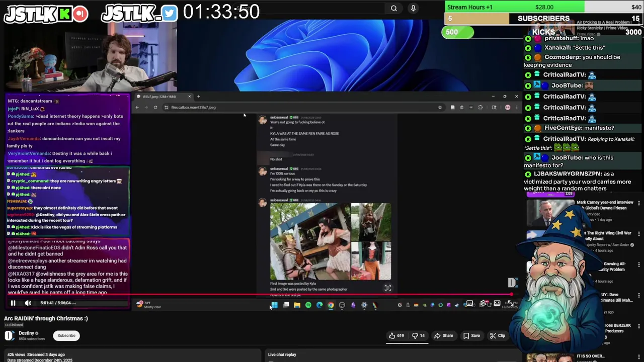Open options menu for IT IS SO OVER video
The image size is (644, 362).
click(639, 356)
